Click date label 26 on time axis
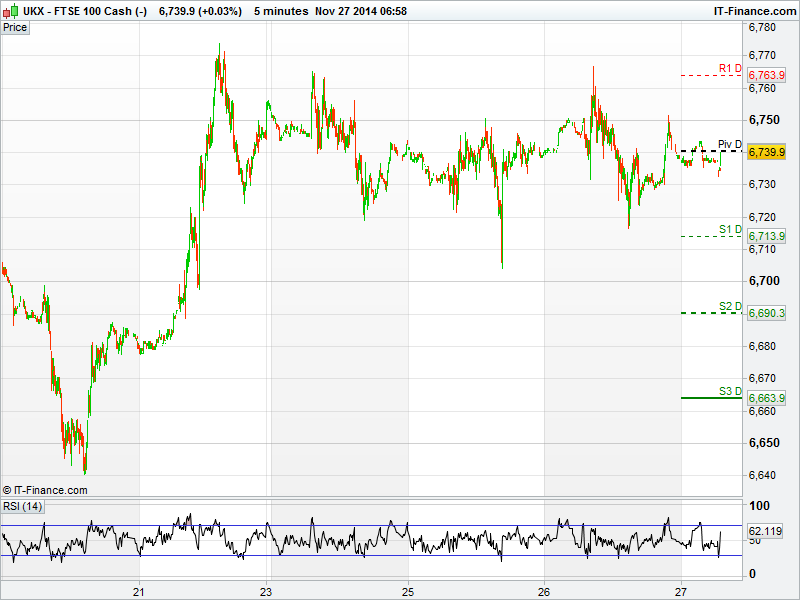 (x=545, y=591)
